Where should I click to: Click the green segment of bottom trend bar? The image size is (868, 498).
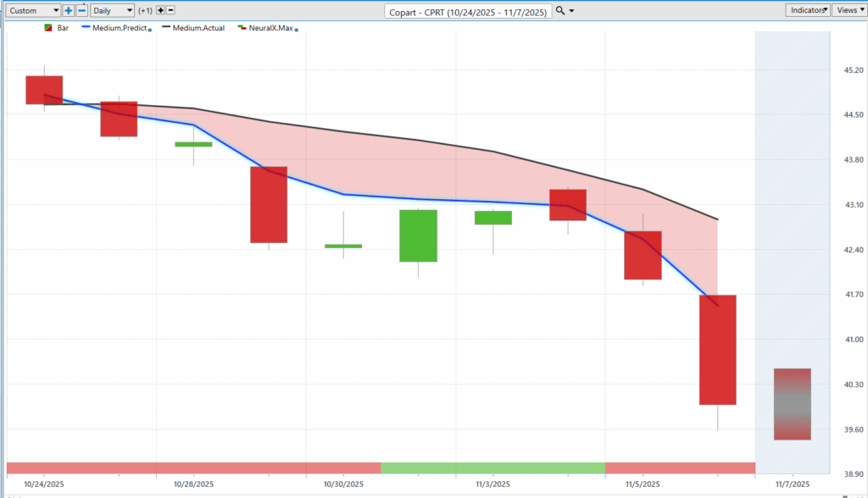pos(492,468)
